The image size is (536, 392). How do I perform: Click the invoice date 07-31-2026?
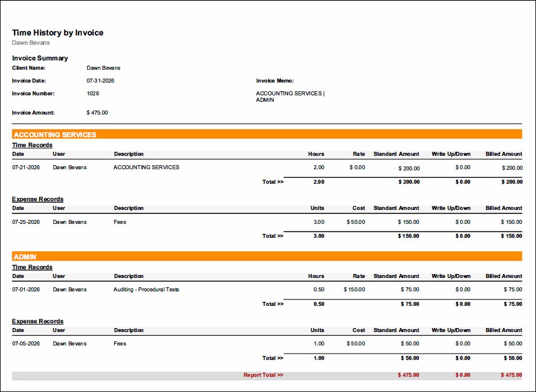tap(101, 81)
